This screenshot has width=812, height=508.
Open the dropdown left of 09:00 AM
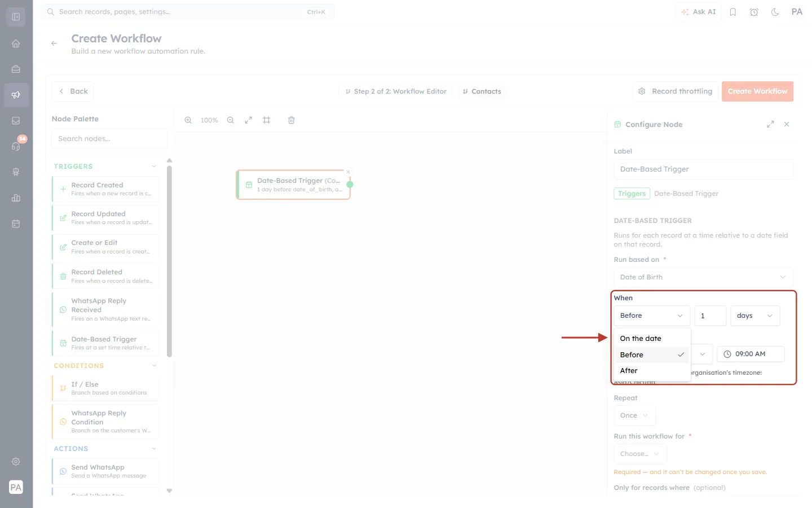702,354
